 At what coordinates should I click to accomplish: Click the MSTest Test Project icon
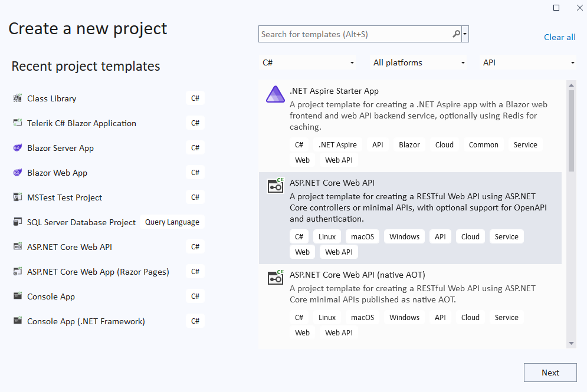pos(17,197)
